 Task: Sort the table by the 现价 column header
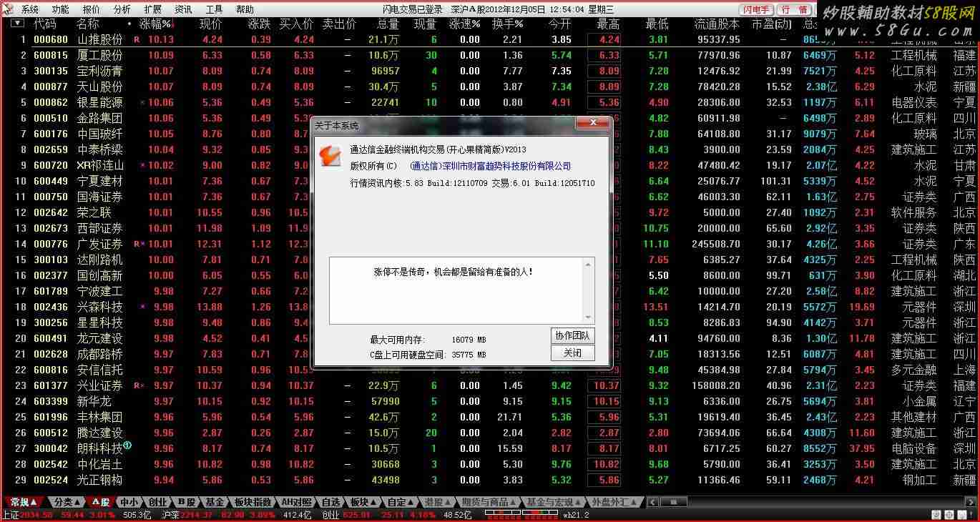coord(210,24)
